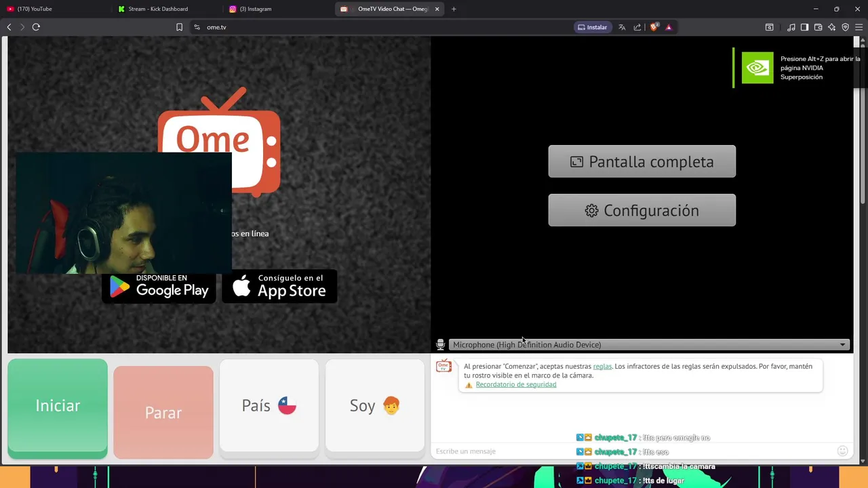Open Google Play store badge
The height and width of the screenshot is (488, 868).
click(x=159, y=286)
